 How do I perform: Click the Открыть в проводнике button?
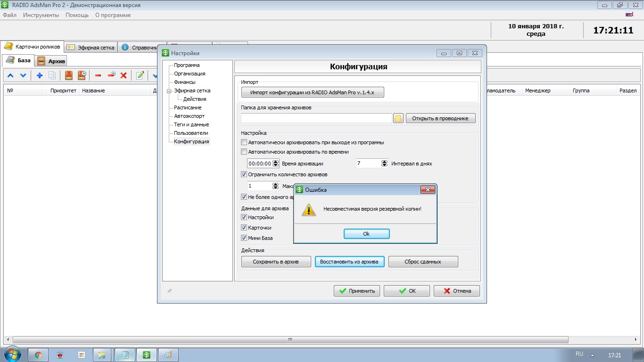coord(440,118)
